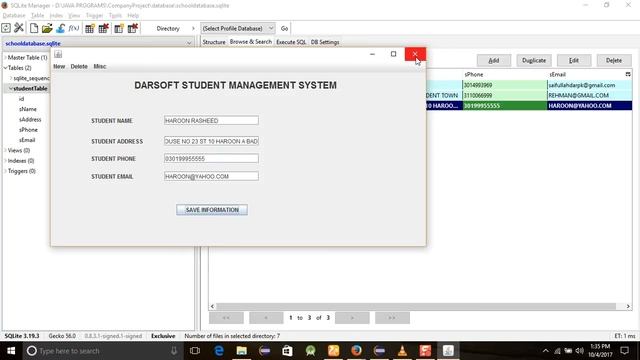Screen dimensions: 640x360
Task: Open File Explorer from the taskbar
Action: pos(242,351)
